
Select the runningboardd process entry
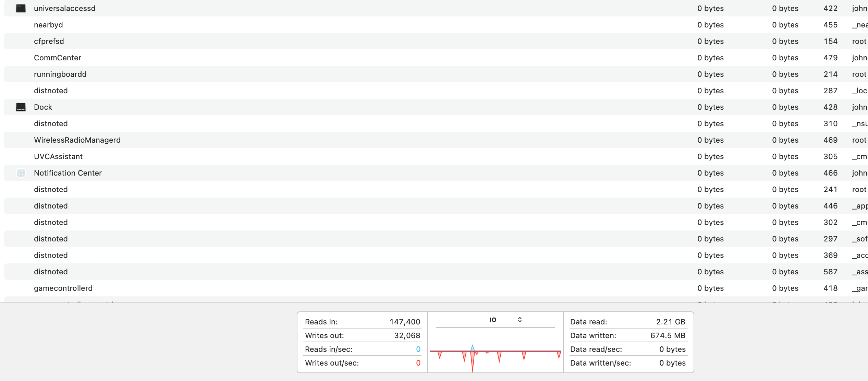point(60,74)
